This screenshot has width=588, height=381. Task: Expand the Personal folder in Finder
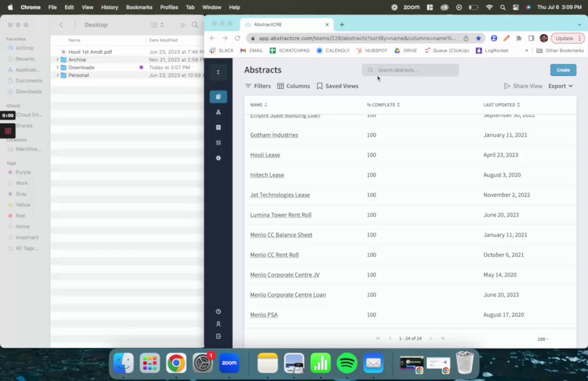pos(57,75)
